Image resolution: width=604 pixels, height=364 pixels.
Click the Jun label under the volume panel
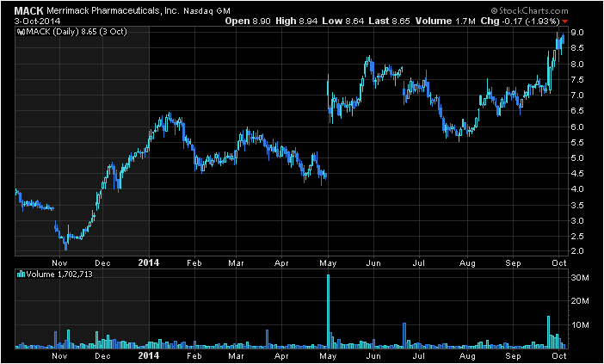coord(373,356)
